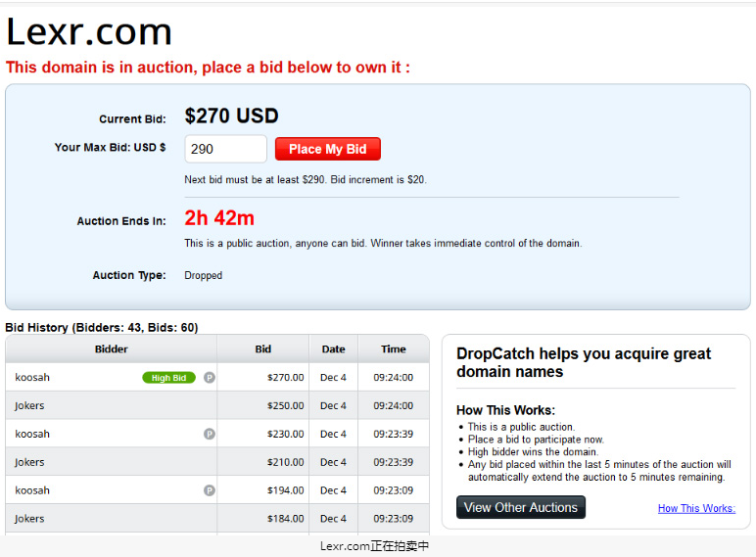Click the proxy icon beside koosah's $230.00 bid
Image resolution: width=756 pixels, height=557 pixels.
210,434
